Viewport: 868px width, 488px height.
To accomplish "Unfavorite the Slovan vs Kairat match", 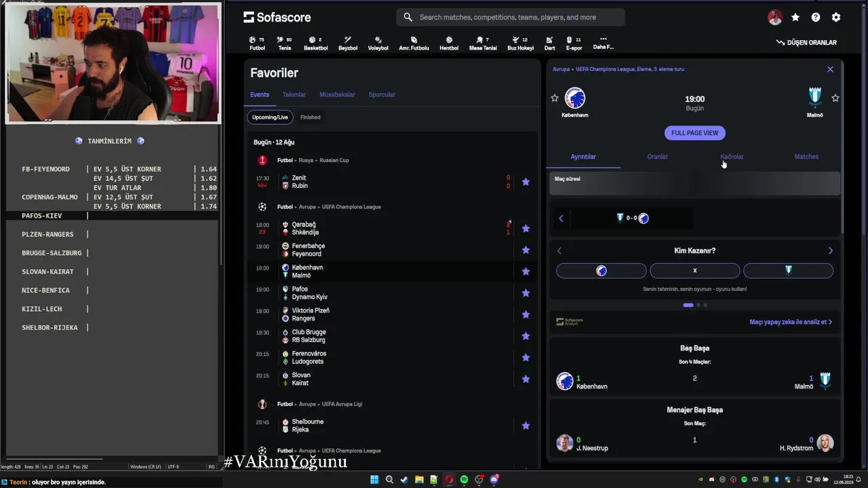I will point(526,380).
